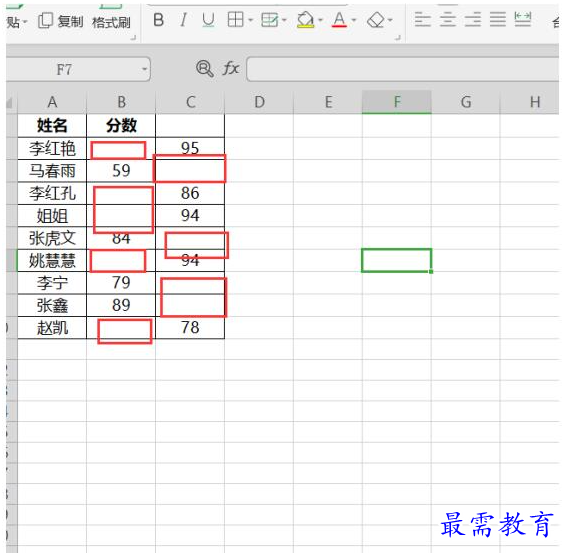
Task: Open font color dropdown arrow
Action: pyautogui.click(x=353, y=20)
